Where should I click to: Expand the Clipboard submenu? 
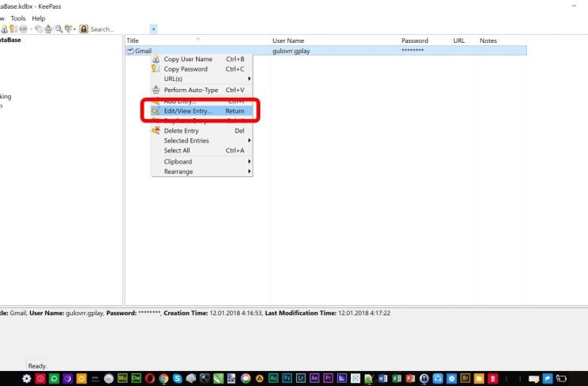point(202,161)
